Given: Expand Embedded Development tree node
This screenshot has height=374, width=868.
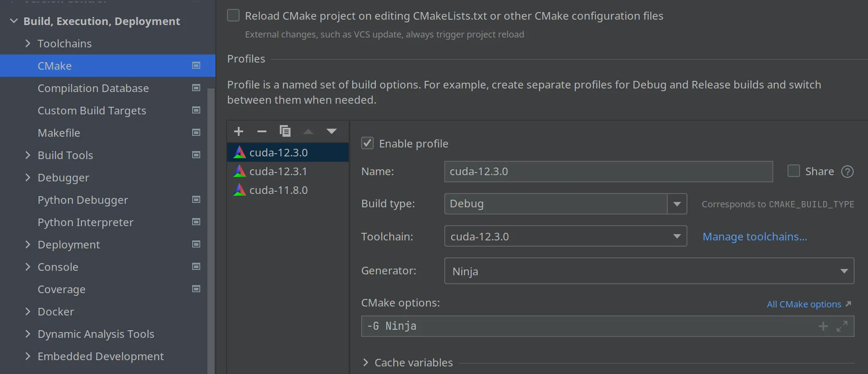Looking at the screenshot, I should tap(28, 356).
